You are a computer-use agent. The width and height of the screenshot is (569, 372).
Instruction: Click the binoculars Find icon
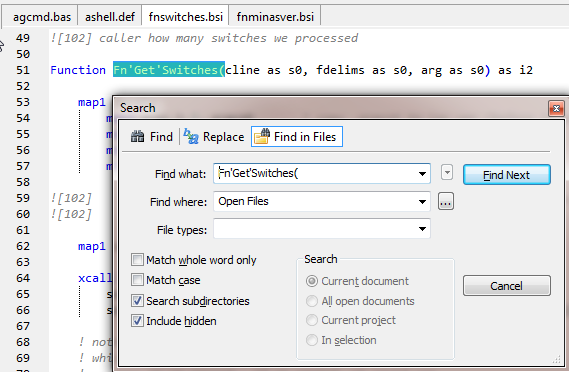click(138, 137)
